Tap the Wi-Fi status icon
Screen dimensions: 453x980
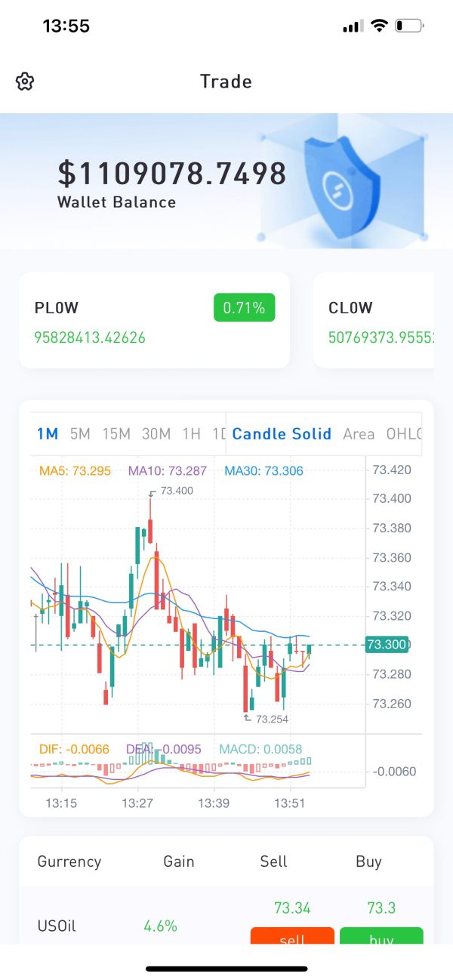click(x=378, y=26)
